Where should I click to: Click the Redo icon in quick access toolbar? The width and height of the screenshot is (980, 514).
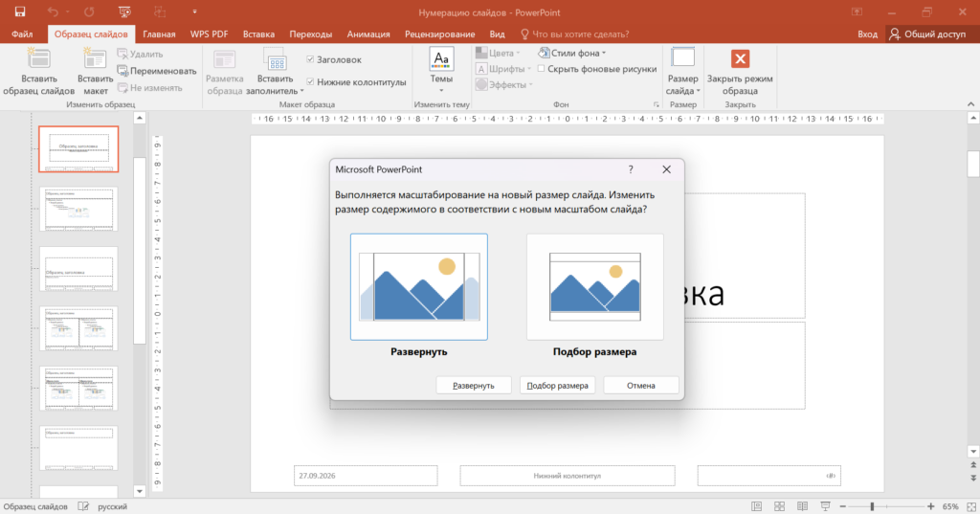pyautogui.click(x=89, y=11)
